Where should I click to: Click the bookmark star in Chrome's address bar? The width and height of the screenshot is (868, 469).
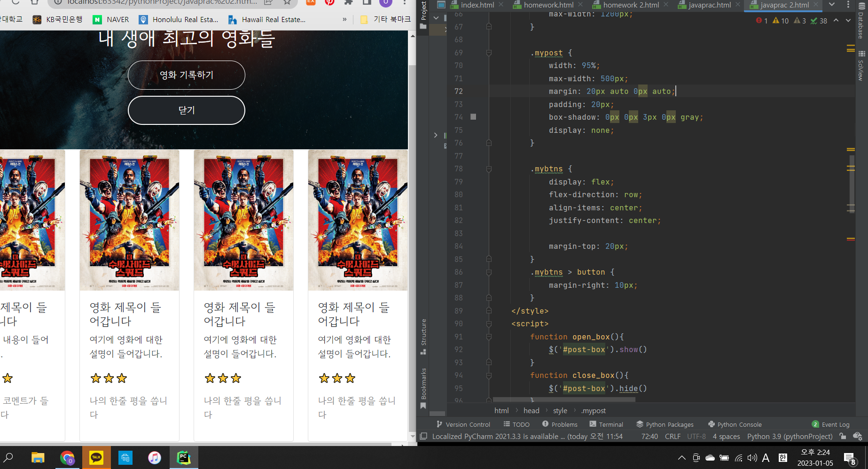tap(288, 2)
